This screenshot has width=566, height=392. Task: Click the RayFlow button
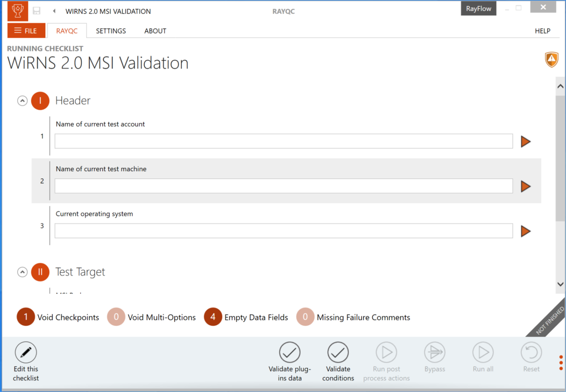(x=478, y=9)
